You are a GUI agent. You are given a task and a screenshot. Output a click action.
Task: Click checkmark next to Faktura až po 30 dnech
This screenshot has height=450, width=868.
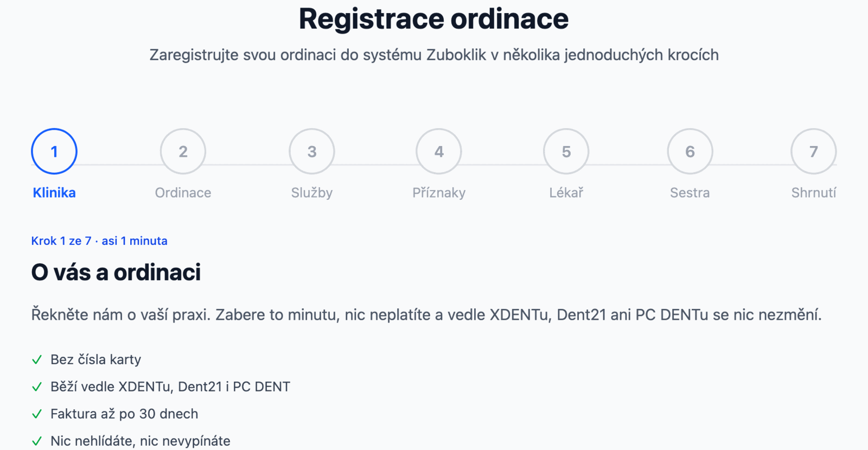point(37,414)
